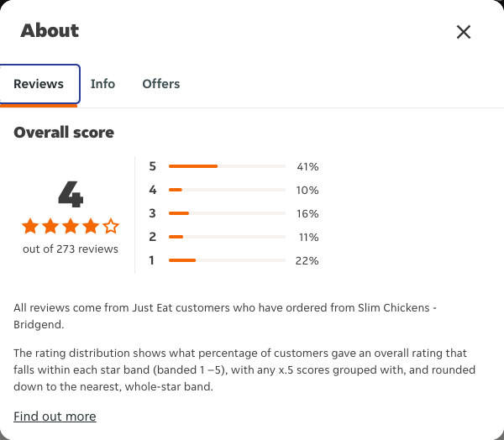This screenshot has height=440, width=504.
Task: Click the empty fifth star icon
Action: point(111,226)
